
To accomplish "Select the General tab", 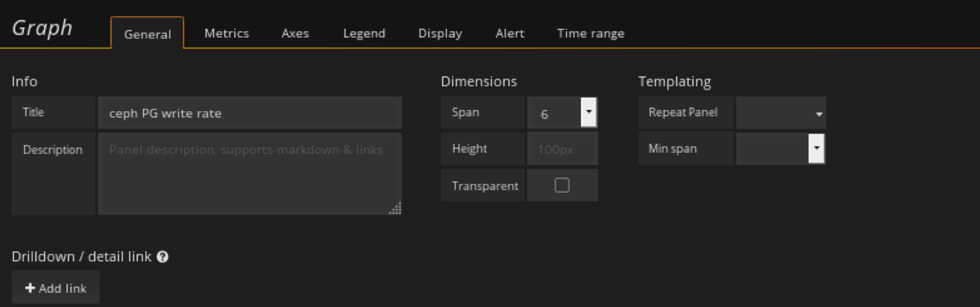I will [148, 34].
